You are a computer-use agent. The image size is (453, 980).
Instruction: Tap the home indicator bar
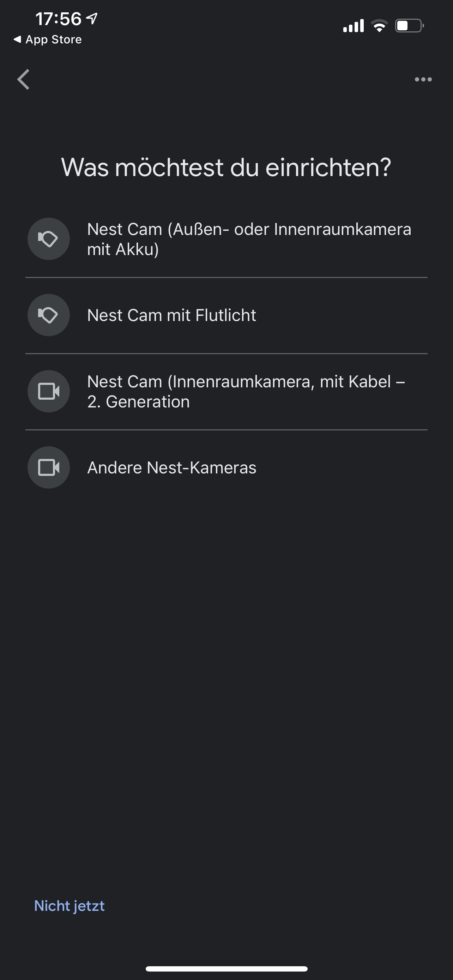click(226, 969)
